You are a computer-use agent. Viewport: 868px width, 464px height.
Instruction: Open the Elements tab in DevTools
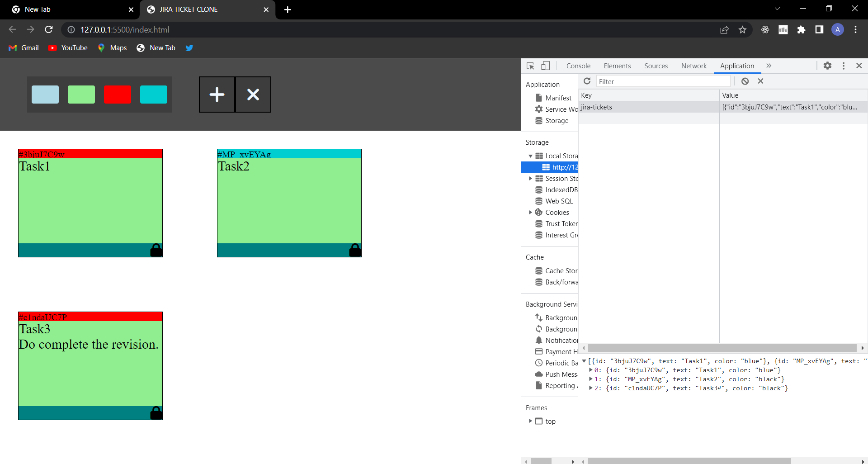pos(617,66)
